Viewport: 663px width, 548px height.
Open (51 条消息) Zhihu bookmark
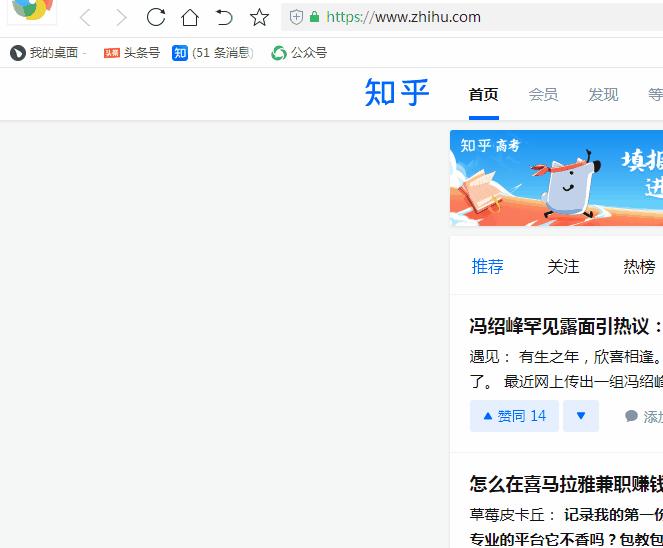tap(213, 53)
